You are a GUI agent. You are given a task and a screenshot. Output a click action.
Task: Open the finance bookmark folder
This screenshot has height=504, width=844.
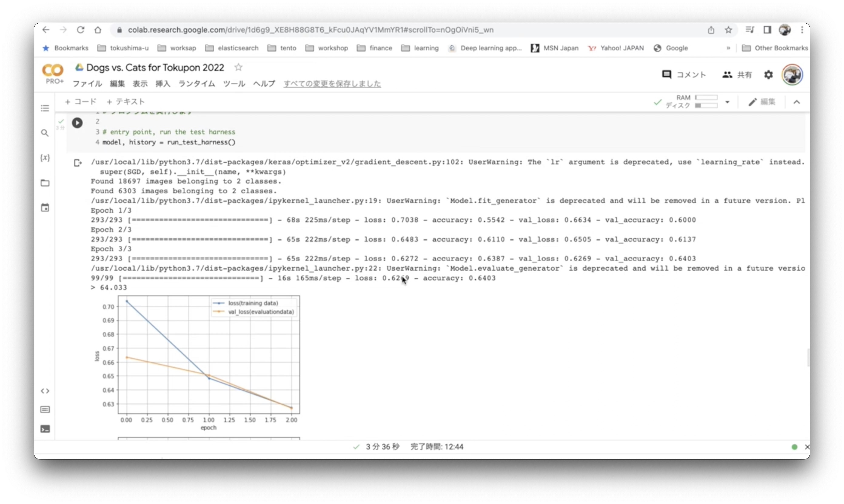click(x=374, y=48)
